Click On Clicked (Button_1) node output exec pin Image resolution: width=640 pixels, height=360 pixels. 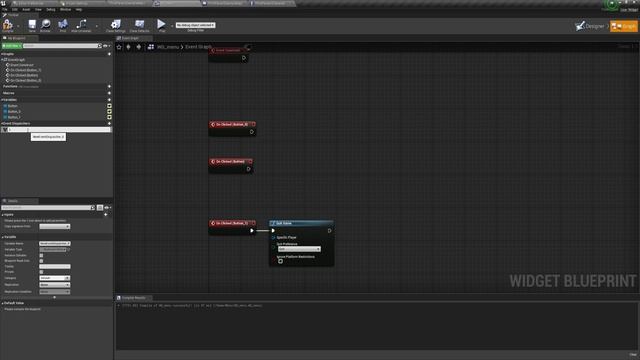click(251, 231)
